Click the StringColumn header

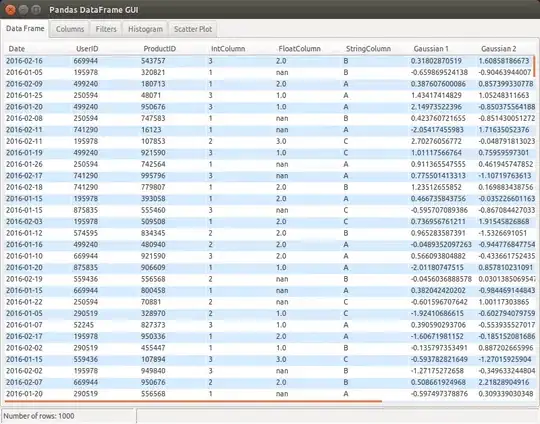coord(368,49)
